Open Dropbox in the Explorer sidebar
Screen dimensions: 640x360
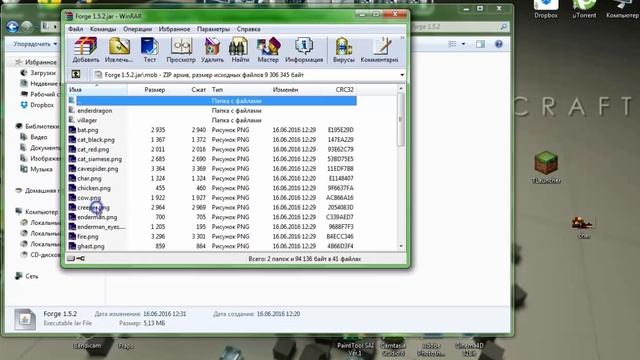(42, 105)
